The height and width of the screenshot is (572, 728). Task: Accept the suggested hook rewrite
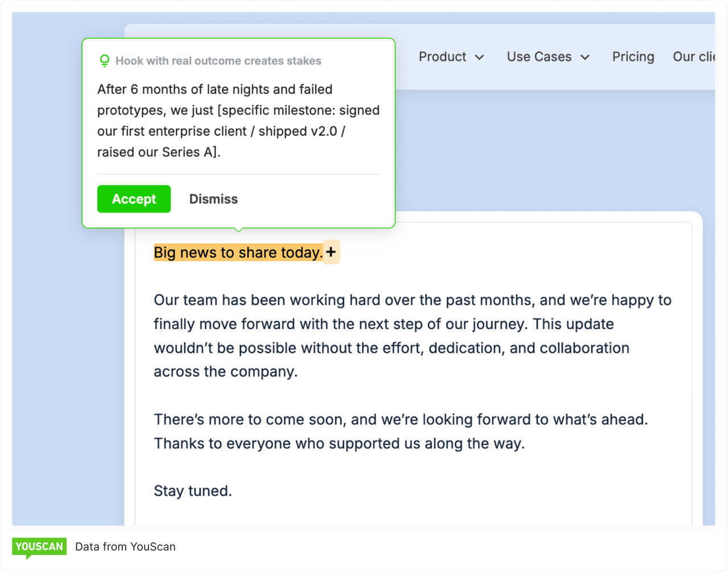pos(134,199)
